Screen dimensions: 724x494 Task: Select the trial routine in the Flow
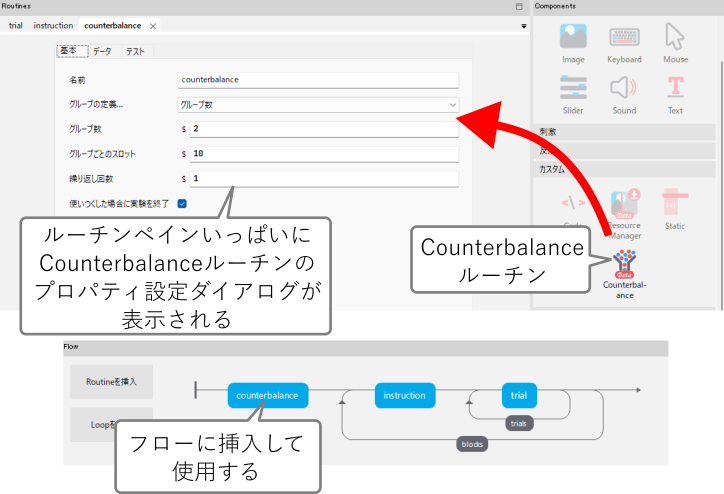519,395
